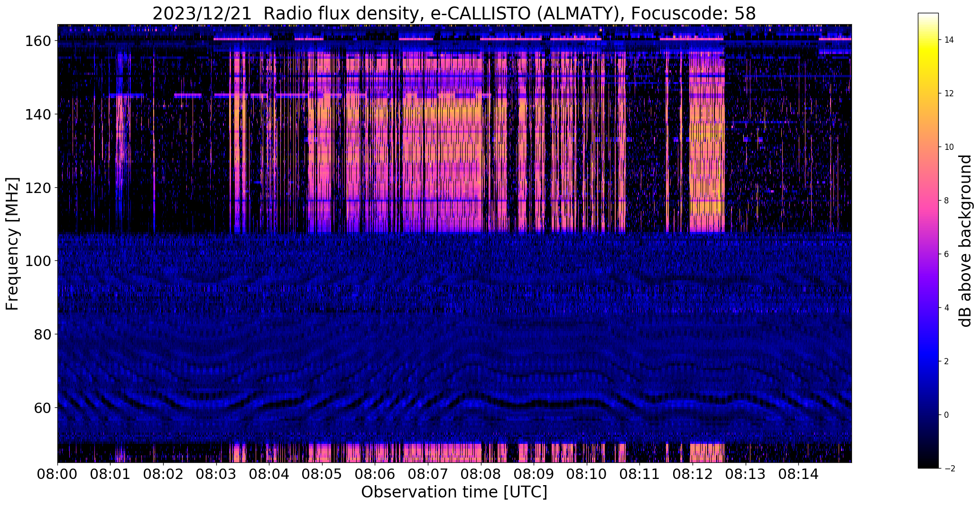Click the 08:13 time tick label
Screen dimensions: 980x506
(x=745, y=474)
